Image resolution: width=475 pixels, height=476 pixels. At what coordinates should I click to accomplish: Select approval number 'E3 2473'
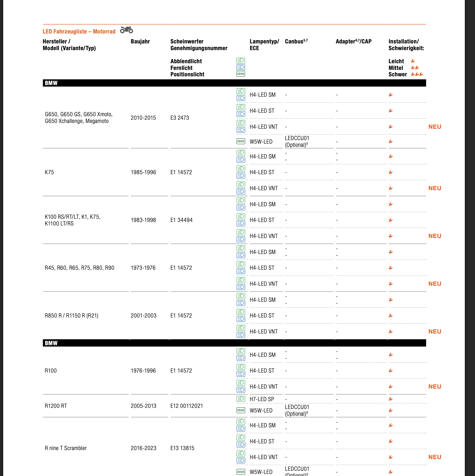[x=180, y=118]
